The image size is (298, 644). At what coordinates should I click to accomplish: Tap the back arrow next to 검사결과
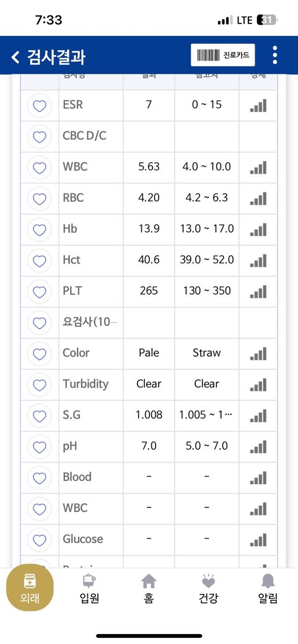click(x=15, y=57)
